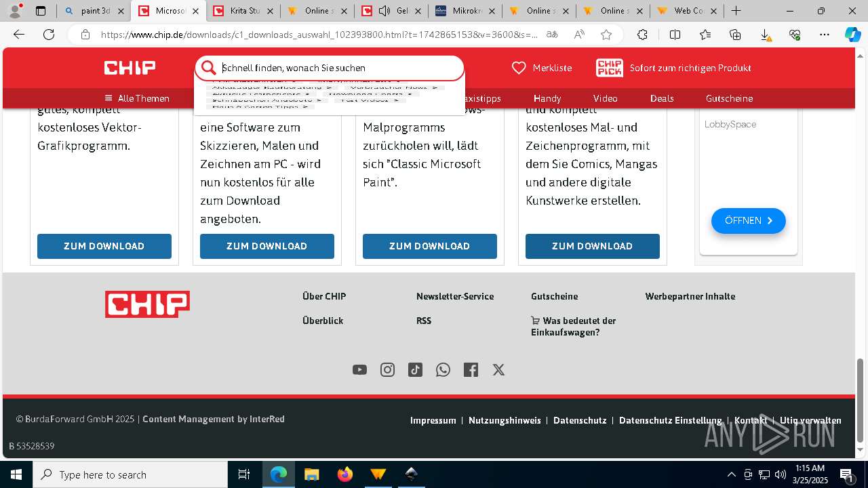The width and height of the screenshot is (868, 488).
Task: Open the favorites list icon
Action: tap(705, 35)
